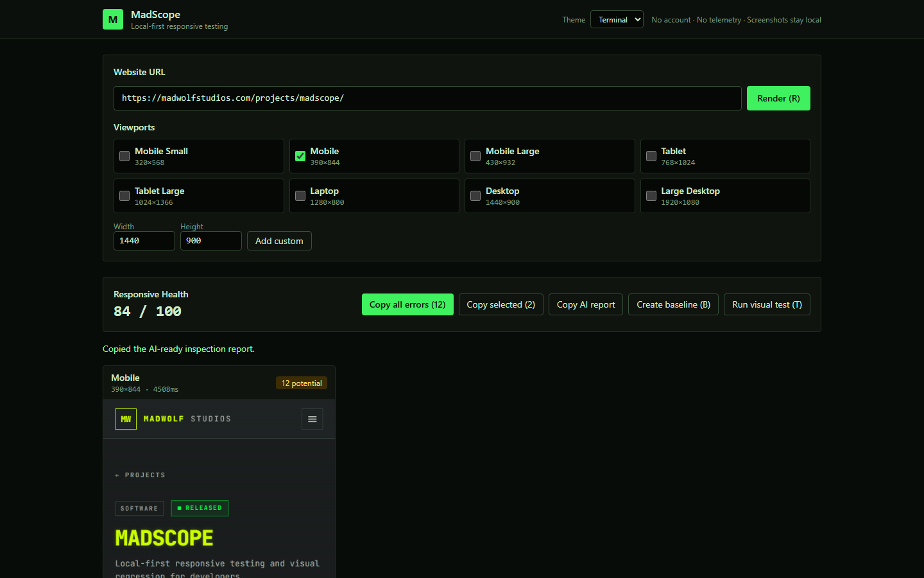Click the Render (R) button
Viewport: 924px width, 578px height.
pos(778,98)
